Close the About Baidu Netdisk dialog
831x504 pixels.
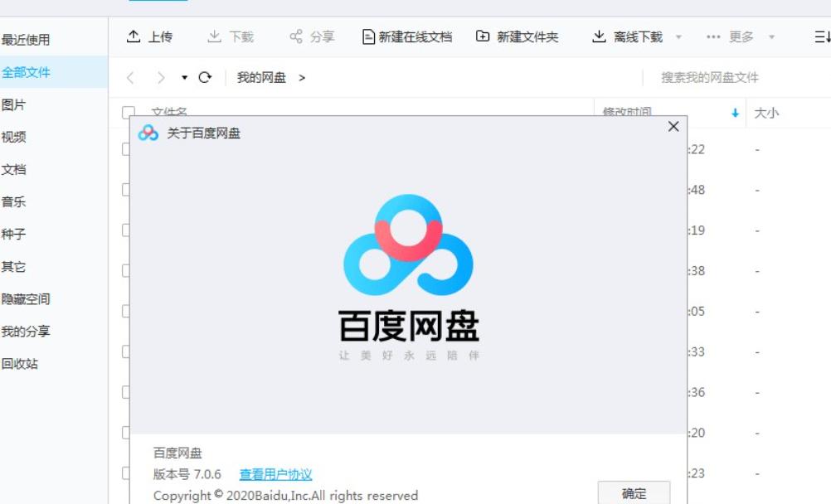[x=673, y=127]
